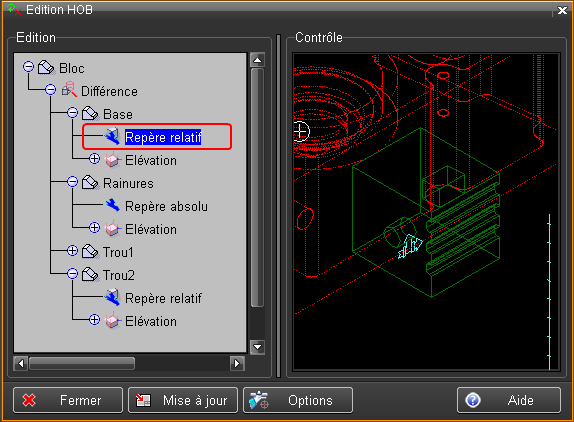Click the Trou1 solid icon
This screenshot has height=422, width=574.
tap(90, 251)
